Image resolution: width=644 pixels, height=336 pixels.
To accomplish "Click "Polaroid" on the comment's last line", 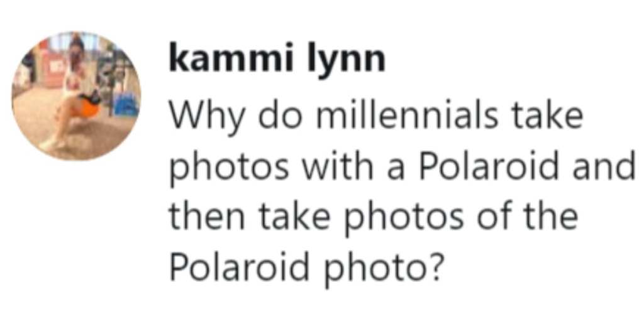I will point(240,266).
